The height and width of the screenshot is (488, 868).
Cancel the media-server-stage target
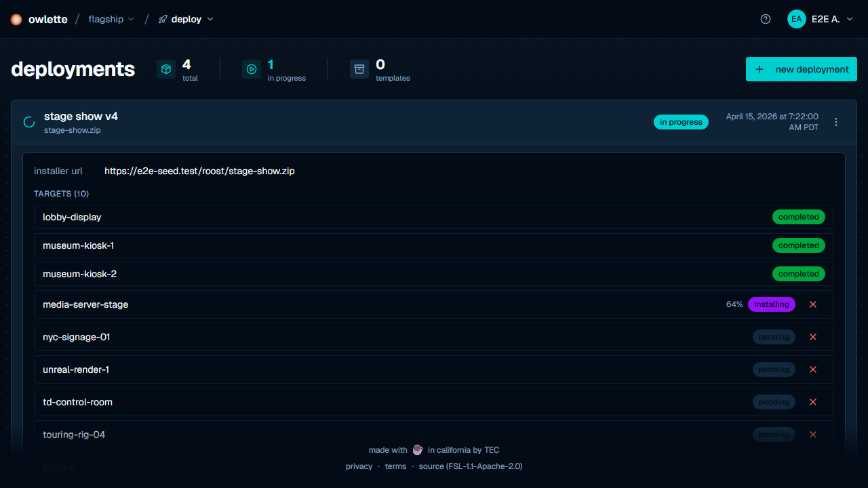pyautogui.click(x=813, y=304)
